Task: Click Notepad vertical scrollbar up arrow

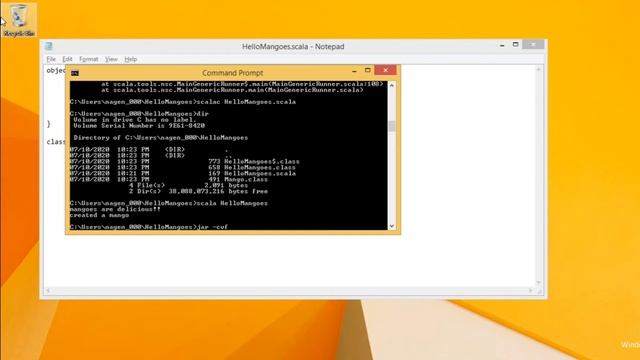Action: (539, 70)
